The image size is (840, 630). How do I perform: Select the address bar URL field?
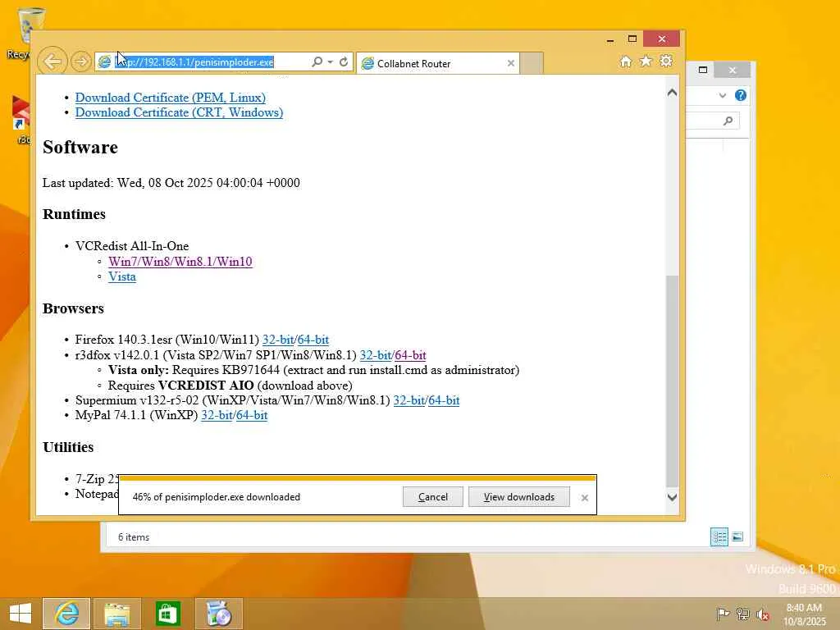tap(203, 62)
